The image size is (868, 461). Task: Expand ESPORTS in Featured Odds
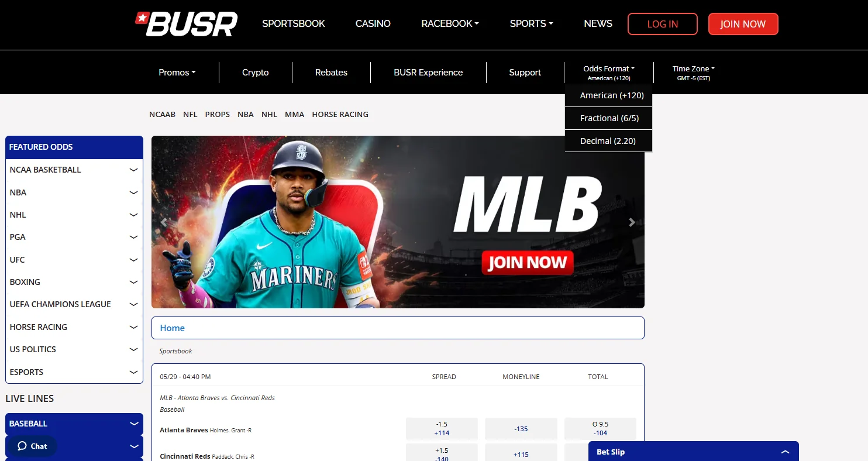pyautogui.click(x=74, y=372)
